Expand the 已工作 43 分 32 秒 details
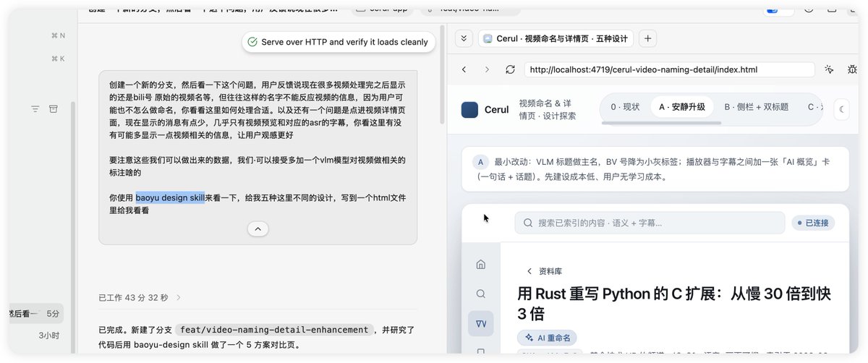Screen dimensions: 868x363 click(140, 297)
